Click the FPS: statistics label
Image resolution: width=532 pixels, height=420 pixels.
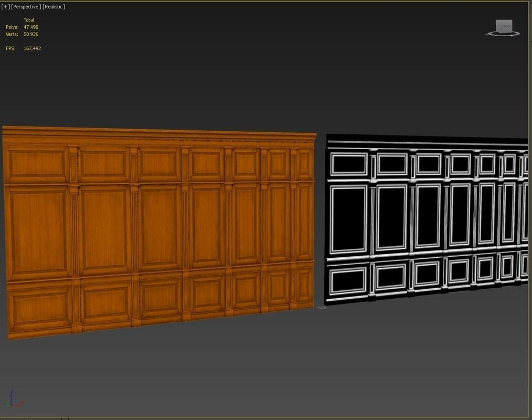[x=10, y=48]
